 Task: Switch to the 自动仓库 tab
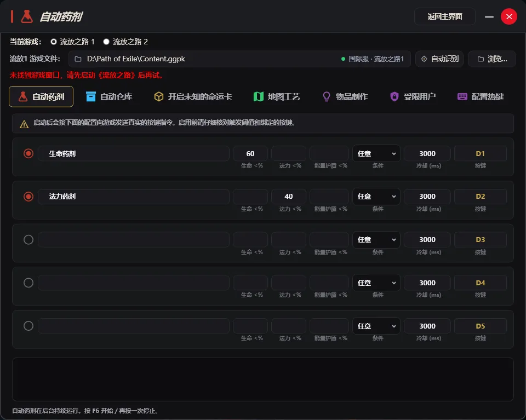coord(110,97)
